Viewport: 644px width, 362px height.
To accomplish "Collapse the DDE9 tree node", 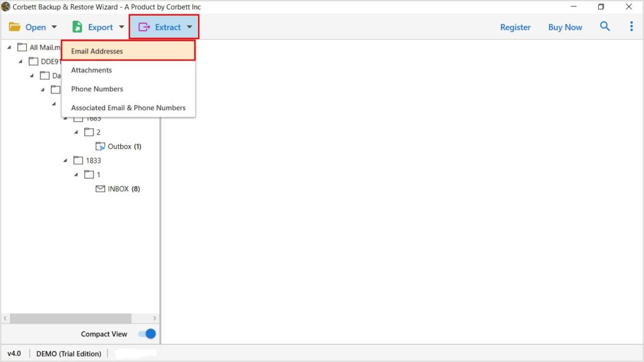I will [20, 62].
